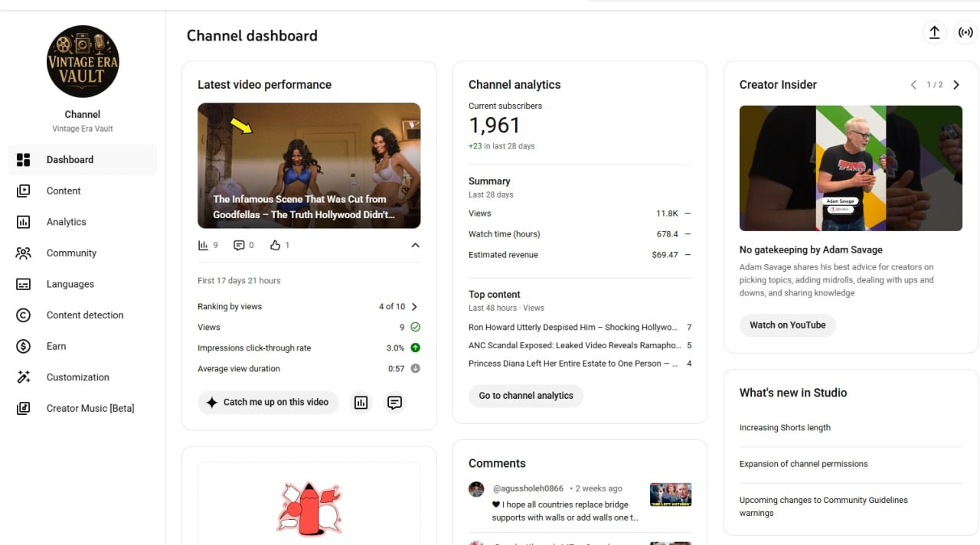980x545 pixels.
Task: Click the Dashboard grid icon in sidebar
Action: (x=23, y=160)
